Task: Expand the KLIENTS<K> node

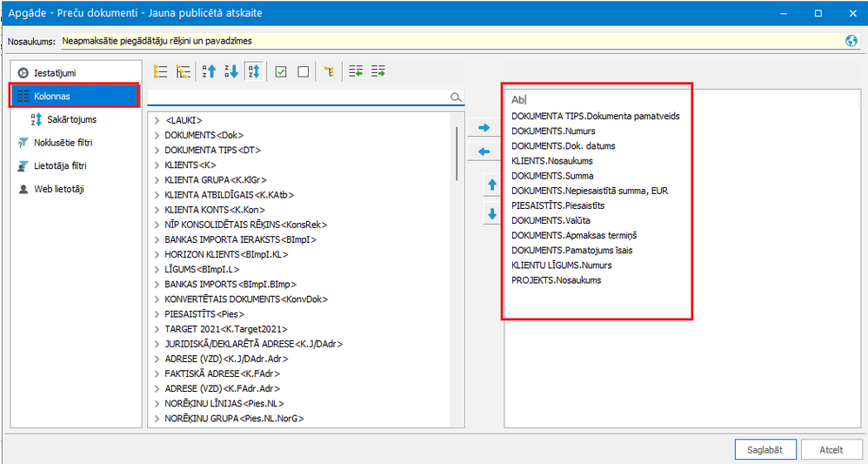Action: point(157,165)
